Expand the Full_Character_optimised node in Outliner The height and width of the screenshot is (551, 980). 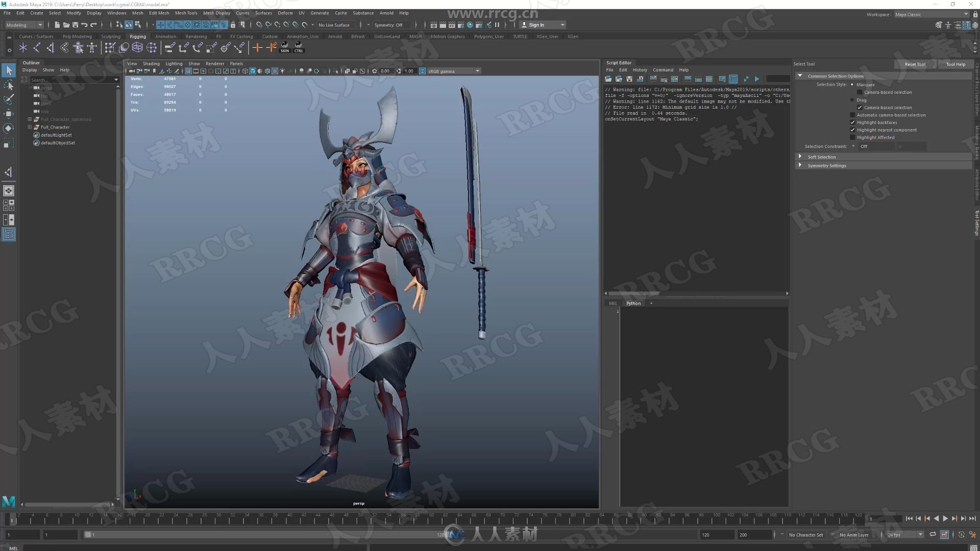coord(30,119)
